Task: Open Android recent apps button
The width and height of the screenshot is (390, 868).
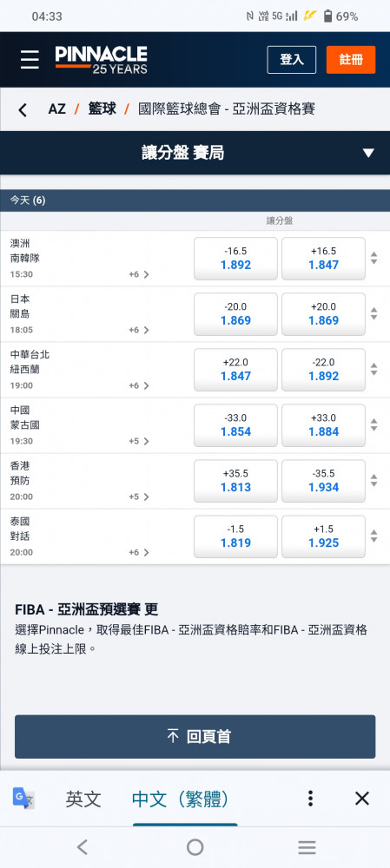Action: (307, 847)
